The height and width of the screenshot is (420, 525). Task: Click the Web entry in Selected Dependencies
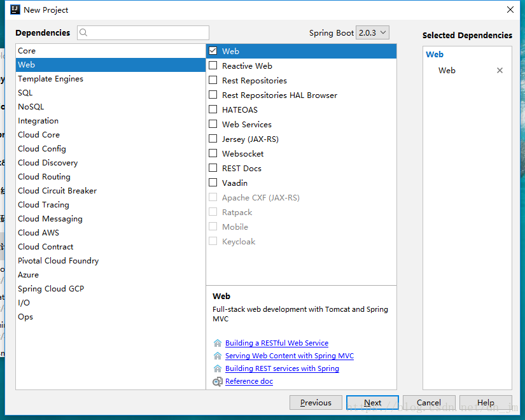[447, 71]
